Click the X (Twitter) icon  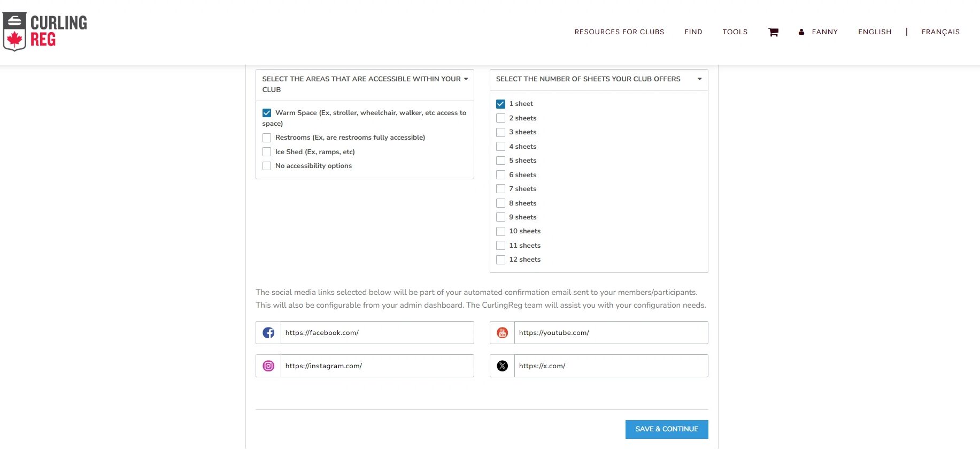tap(502, 366)
